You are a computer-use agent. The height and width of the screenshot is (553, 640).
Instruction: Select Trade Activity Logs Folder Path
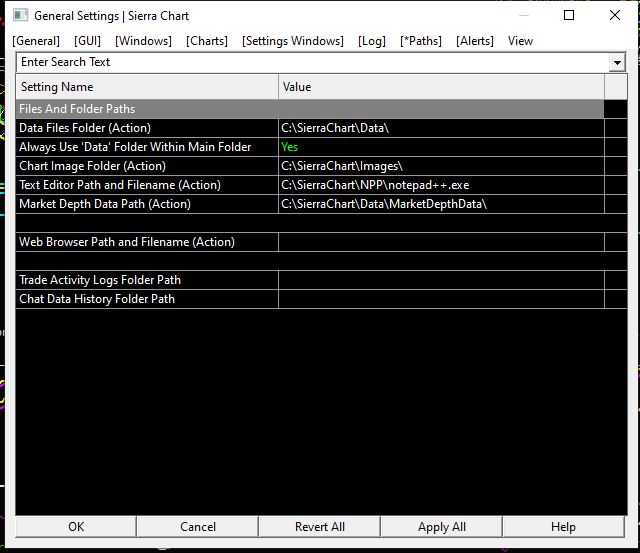(147, 280)
